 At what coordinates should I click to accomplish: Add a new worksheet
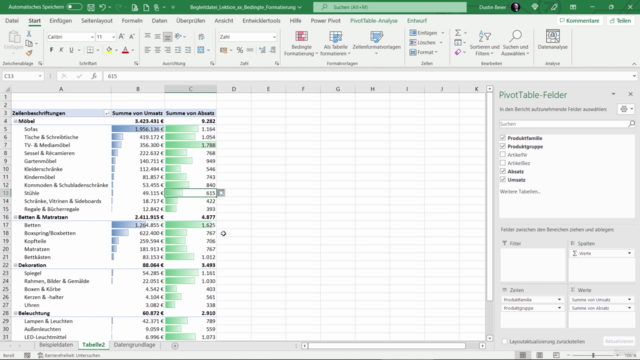[x=175, y=346]
